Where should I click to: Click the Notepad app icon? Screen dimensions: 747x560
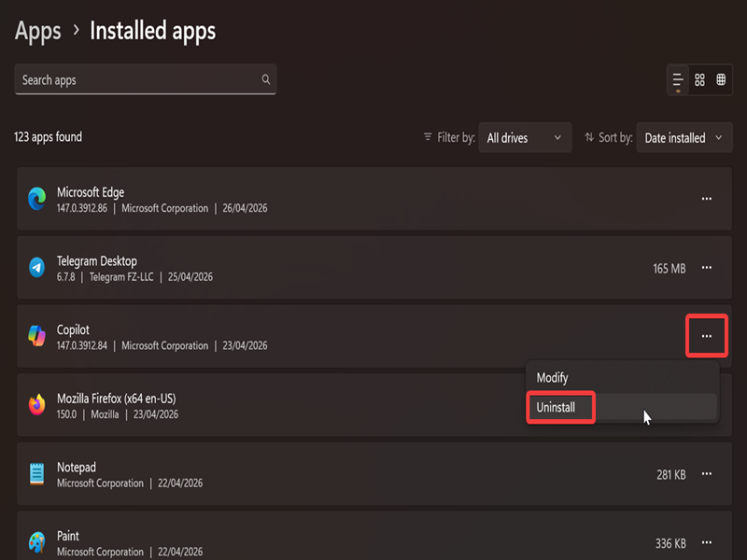click(x=37, y=474)
